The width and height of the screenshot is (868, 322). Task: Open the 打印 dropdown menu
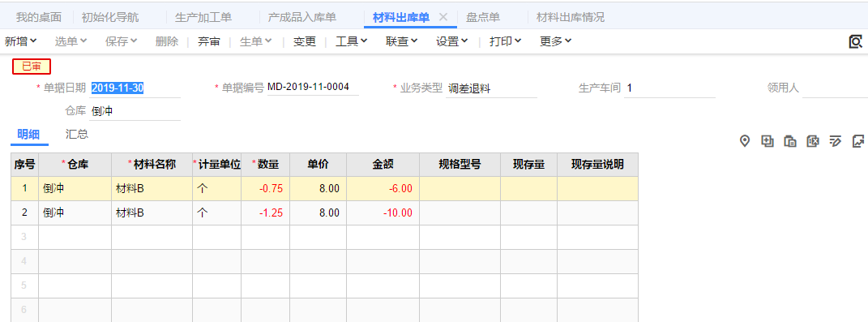(505, 41)
